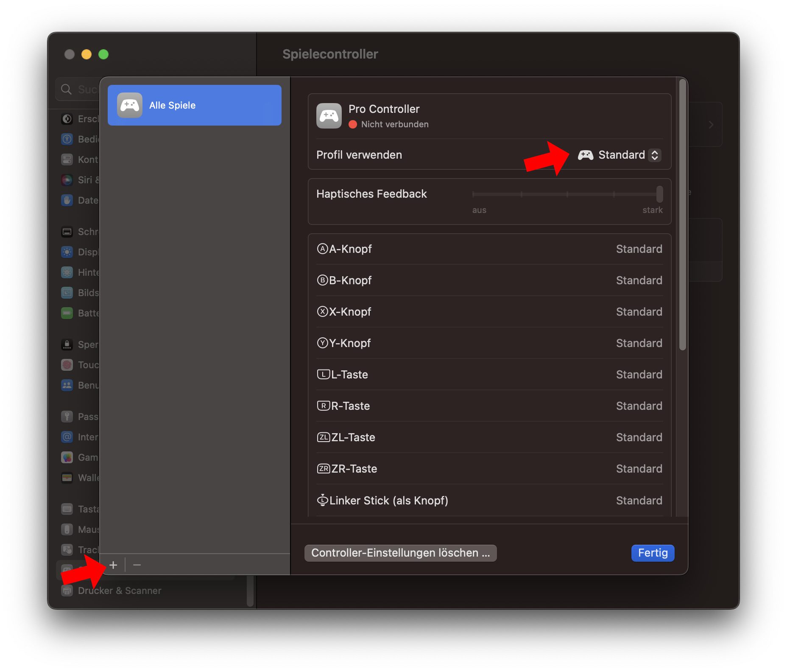Click the Nicht verbunden status text

(x=395, y=124)
